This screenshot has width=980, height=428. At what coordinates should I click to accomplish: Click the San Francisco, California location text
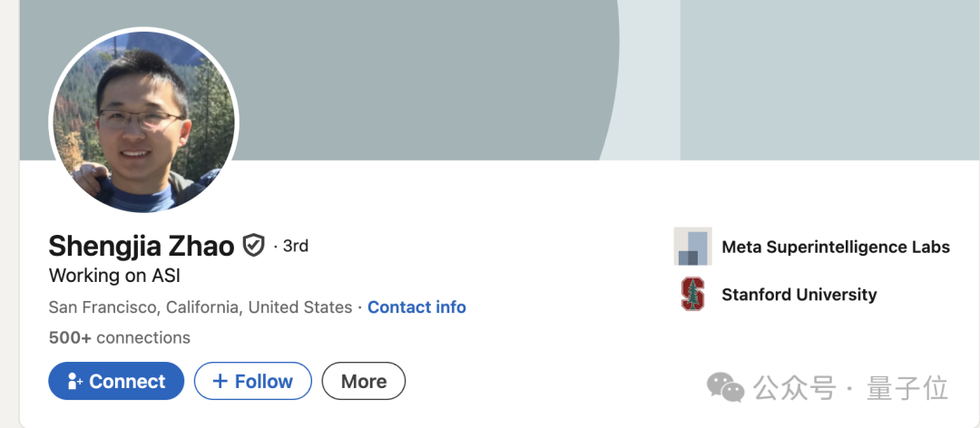point(200,307)
